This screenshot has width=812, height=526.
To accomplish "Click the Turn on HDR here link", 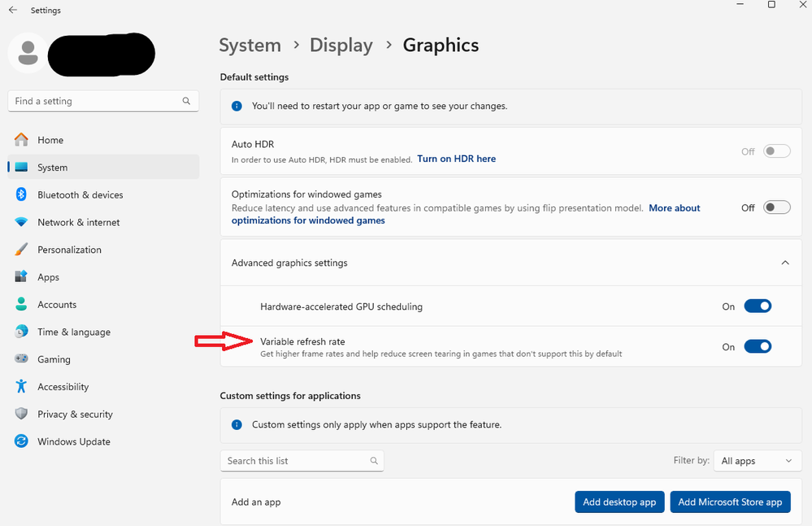I will click(x=456, y=159).
